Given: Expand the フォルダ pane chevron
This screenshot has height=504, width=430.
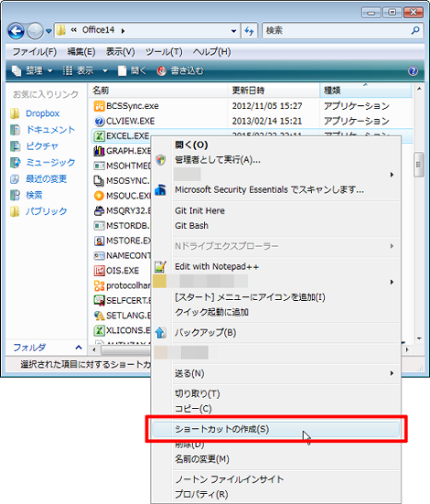Looking at the screenshot, I should click(x=79, y=348).
